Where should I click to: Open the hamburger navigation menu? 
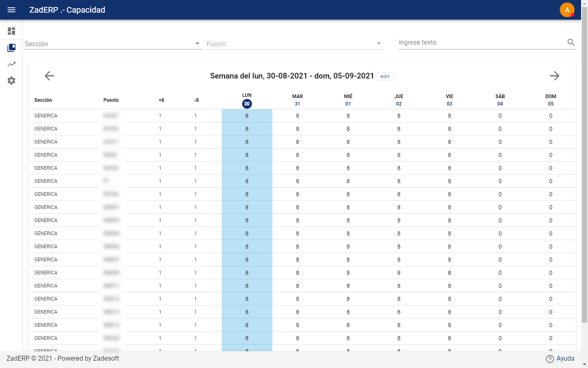tap(11, 10)
